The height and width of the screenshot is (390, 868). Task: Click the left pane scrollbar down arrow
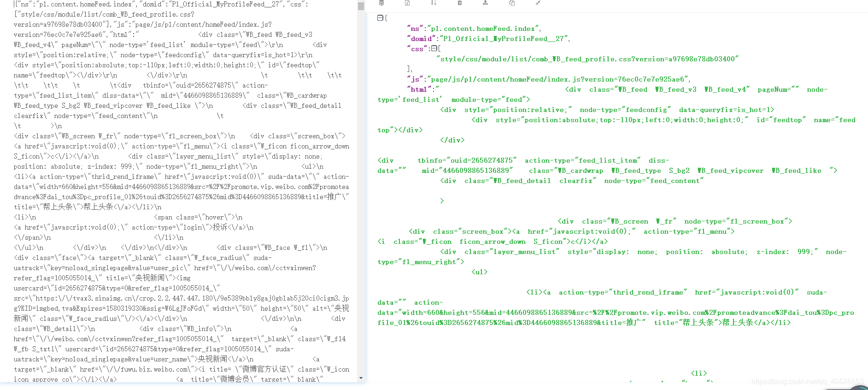coord(361,378)
